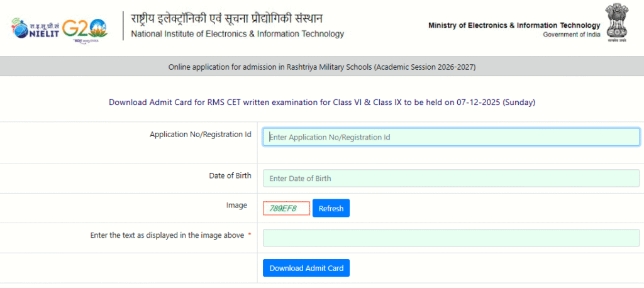
Task: Refresh the captcha image
Action: (331, 208)
